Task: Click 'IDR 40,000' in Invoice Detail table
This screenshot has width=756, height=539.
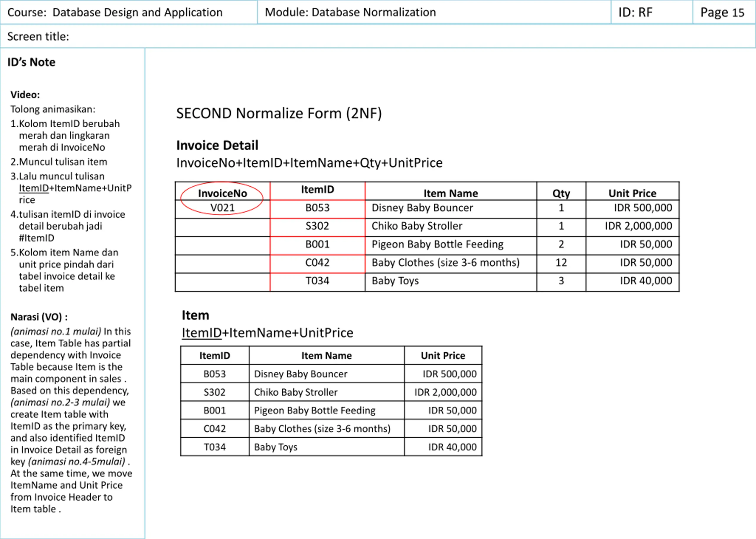Action: pyautogui.click(x=646, y=281)
